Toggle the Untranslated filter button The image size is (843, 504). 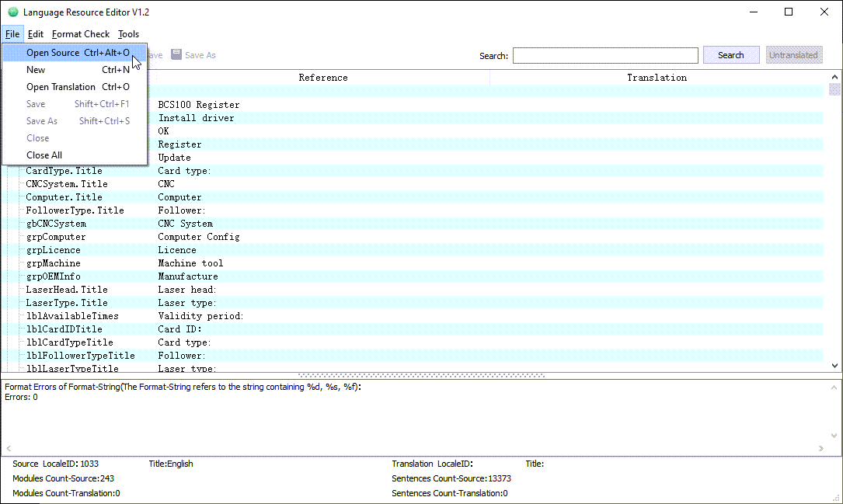click(x=793, y=55)
